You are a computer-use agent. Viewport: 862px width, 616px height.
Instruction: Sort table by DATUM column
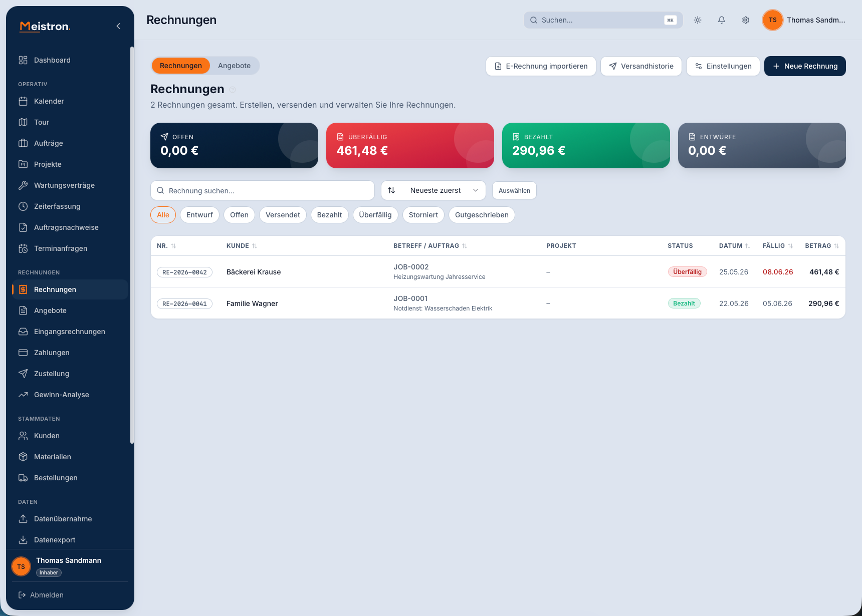(x=735, y=246)
